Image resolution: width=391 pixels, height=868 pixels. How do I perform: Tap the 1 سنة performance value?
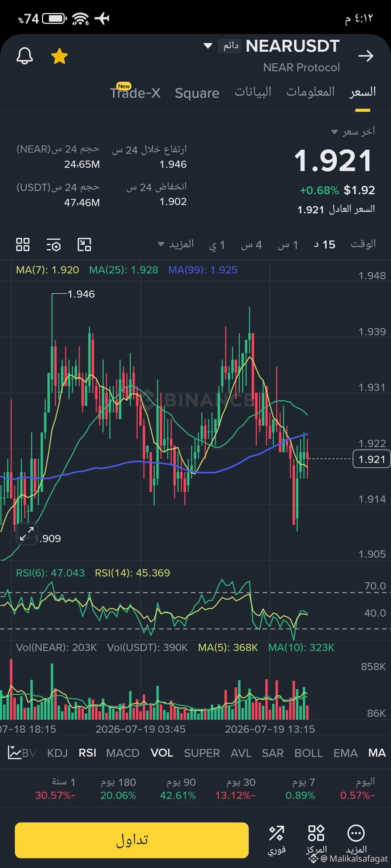(x=55, y=795)
